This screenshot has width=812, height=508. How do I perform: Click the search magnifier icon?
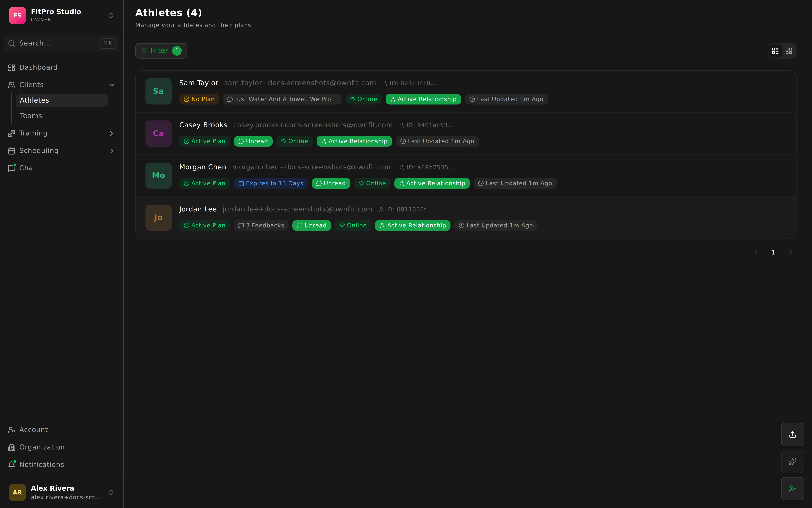pyautogui.click(x=12, y=44)
